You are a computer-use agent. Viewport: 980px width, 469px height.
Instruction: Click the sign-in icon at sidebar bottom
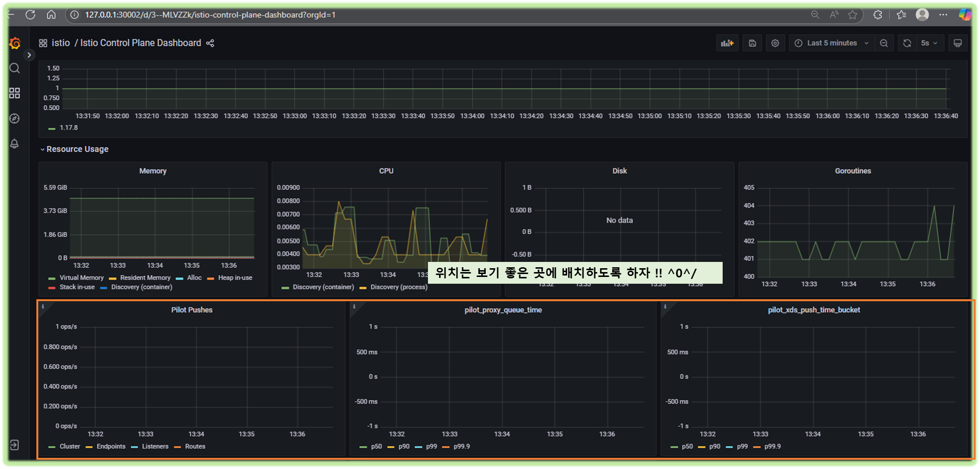(15, 445)
